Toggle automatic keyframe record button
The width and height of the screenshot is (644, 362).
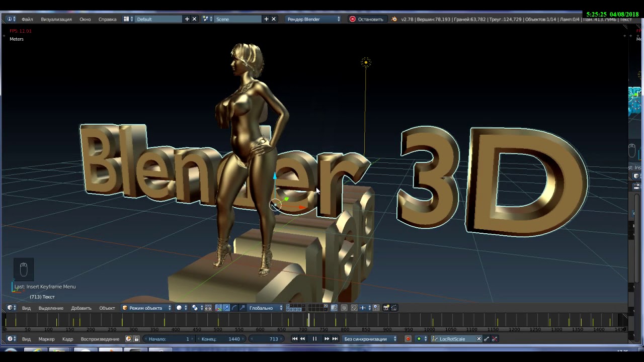point(408,339)
